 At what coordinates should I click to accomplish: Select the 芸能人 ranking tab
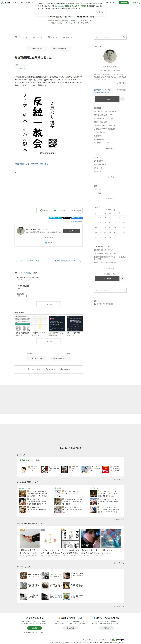[37, 460]
